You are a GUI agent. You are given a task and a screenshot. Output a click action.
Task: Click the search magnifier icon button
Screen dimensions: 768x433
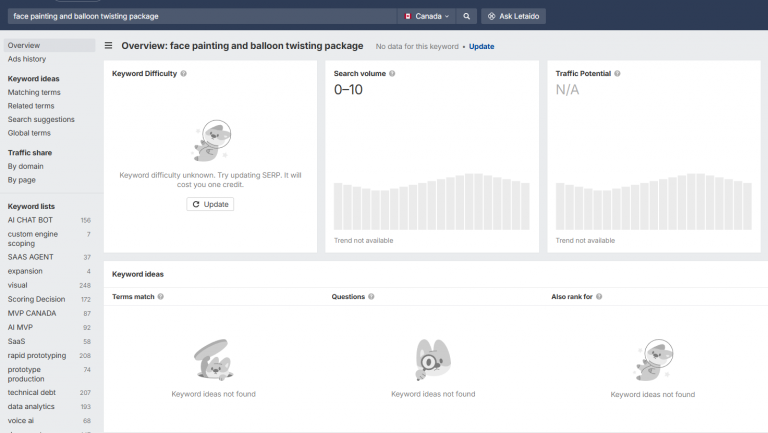click(x=466, y=16)
